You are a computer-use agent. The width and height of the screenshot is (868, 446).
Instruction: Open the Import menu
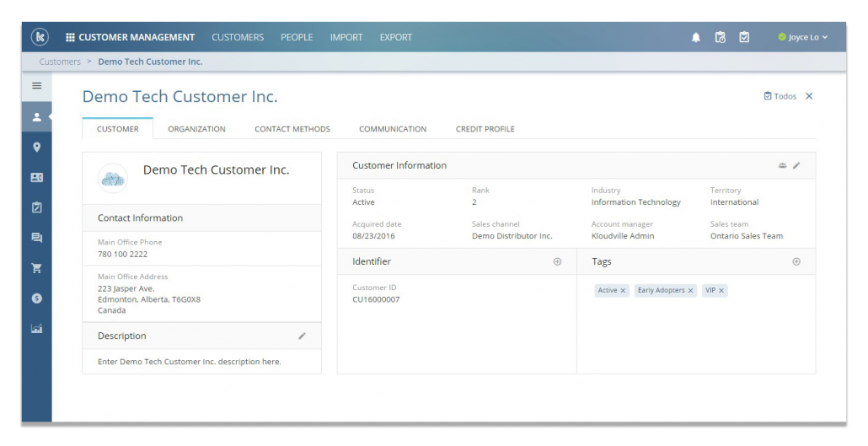346,37
